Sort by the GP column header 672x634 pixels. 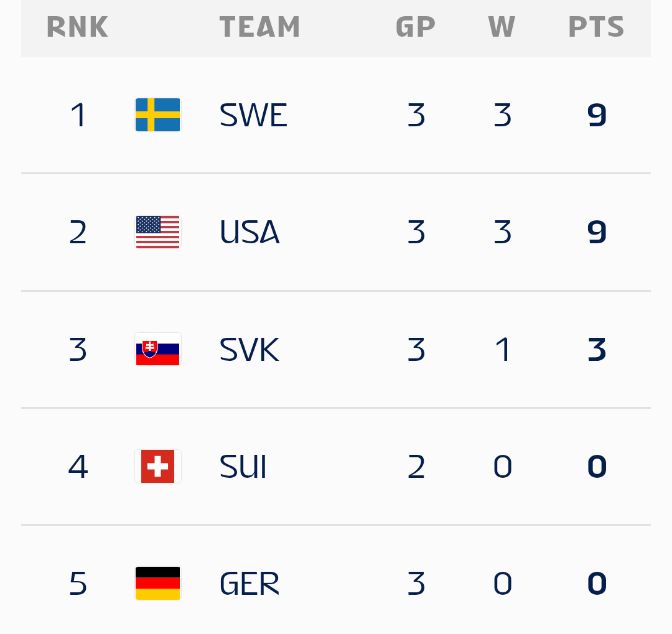(416, 27)
